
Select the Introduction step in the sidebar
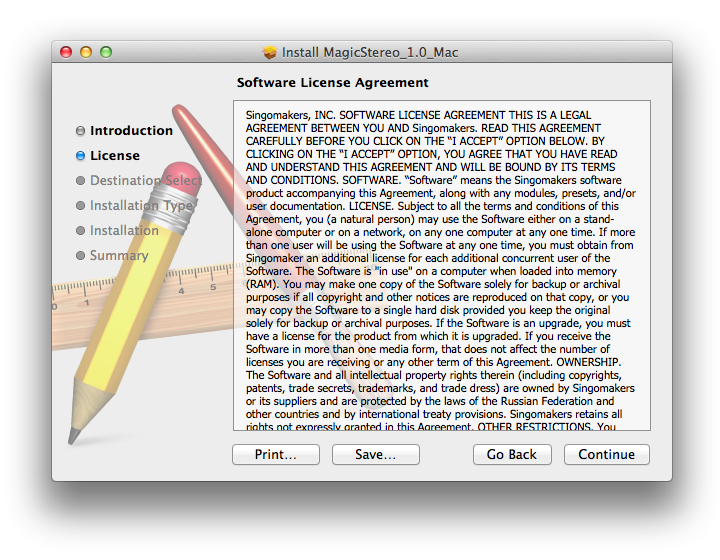131,131
